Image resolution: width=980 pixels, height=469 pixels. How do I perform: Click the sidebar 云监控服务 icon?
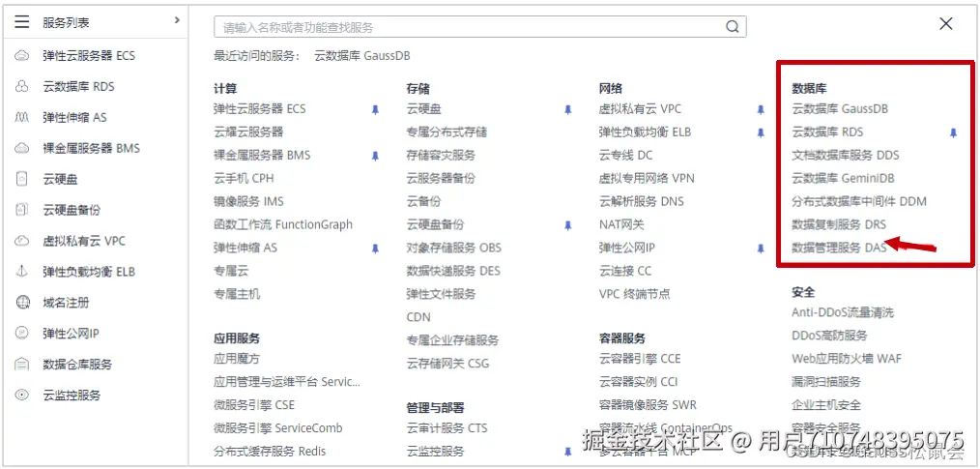[x=22, y=395]
